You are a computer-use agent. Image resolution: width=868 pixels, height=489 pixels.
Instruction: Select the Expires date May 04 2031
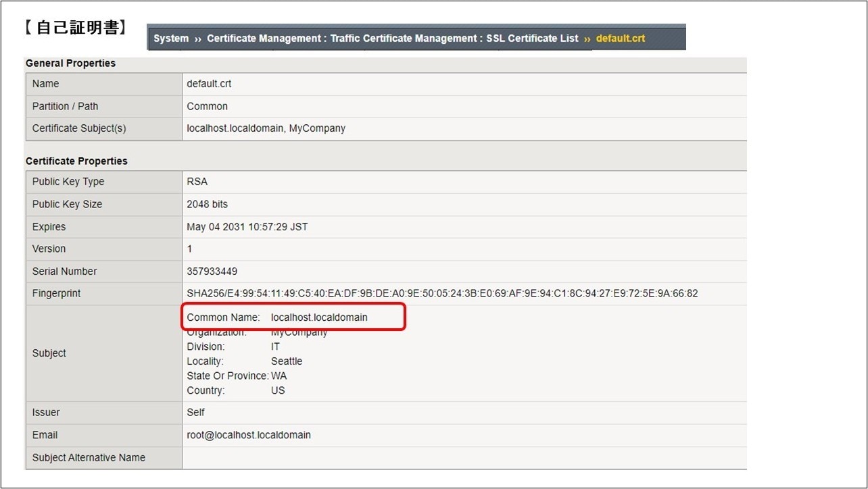(247, 227)
